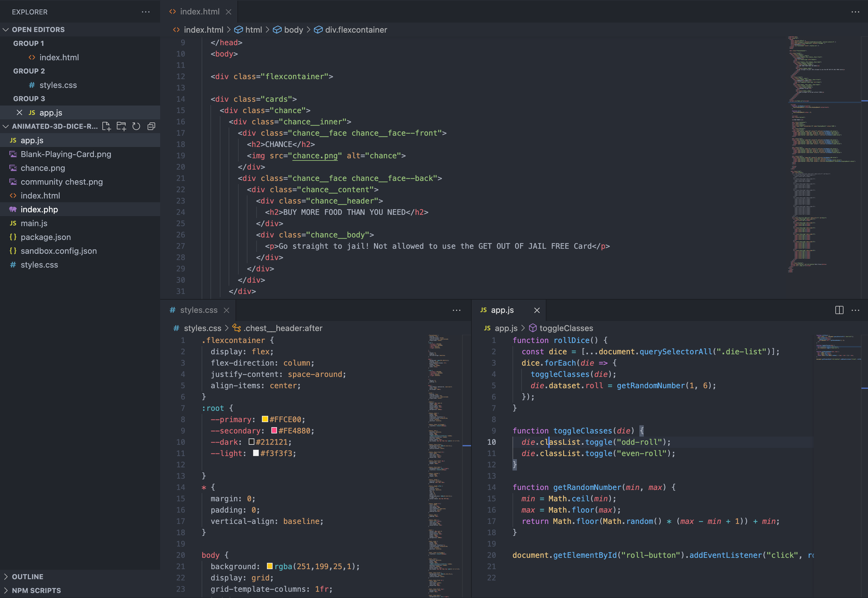Viewport: 868px width, 598px height.
Task: Collapse all folders in explorer
Action: click(151, 126)
